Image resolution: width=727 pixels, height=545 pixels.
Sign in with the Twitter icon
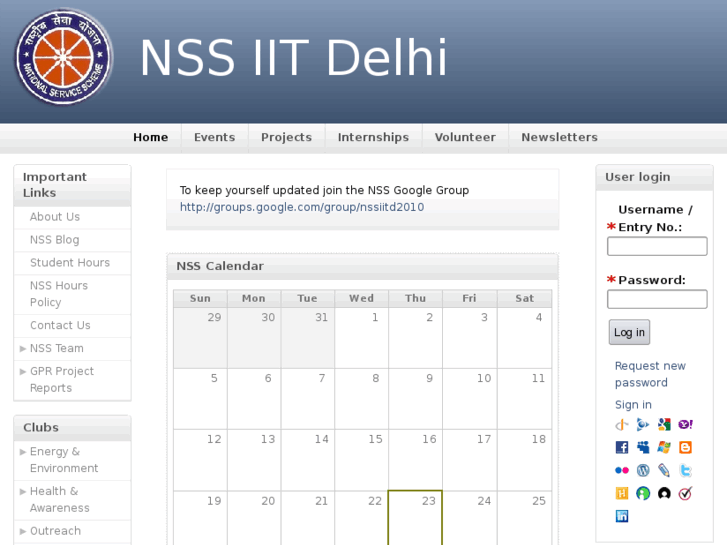click(x=685, y=470)
